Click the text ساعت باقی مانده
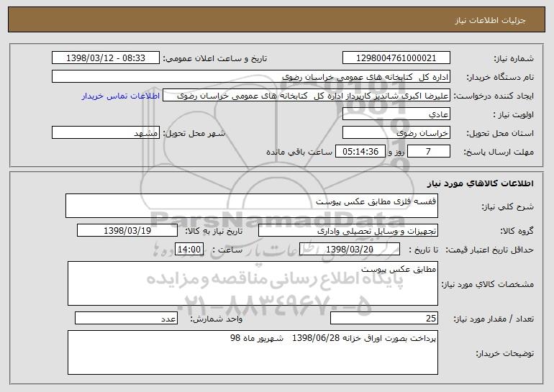 coord(299,152)
